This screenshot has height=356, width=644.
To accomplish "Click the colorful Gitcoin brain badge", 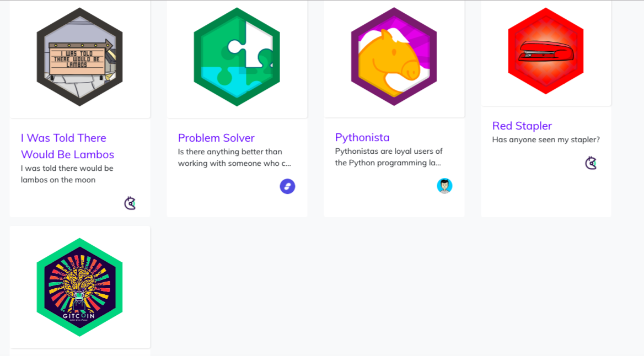I will tap(79, 287).
